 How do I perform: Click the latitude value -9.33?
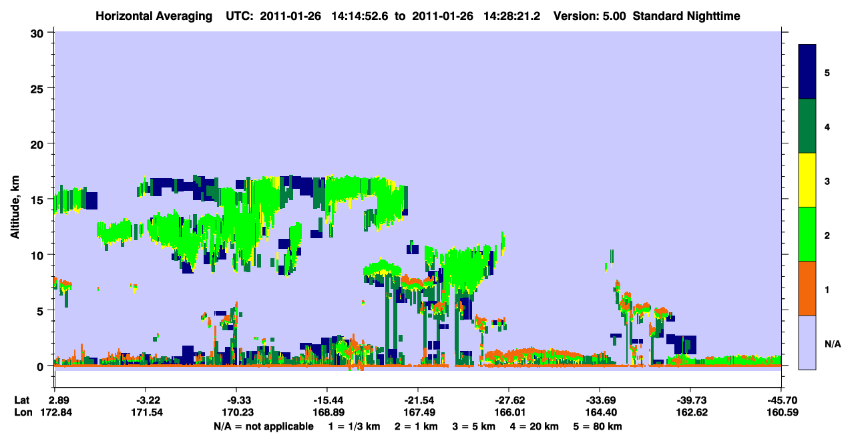tap(236, 400)
